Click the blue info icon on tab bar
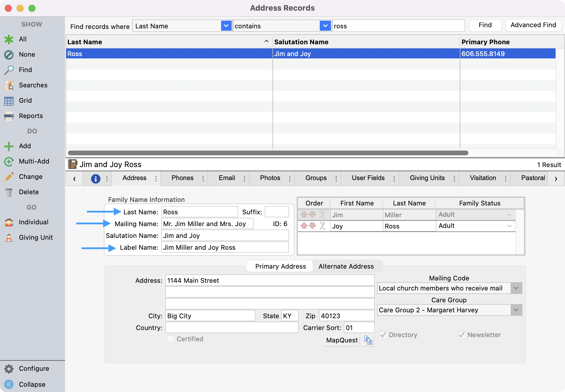The image size is (565, 392). [x=95, y=178]
